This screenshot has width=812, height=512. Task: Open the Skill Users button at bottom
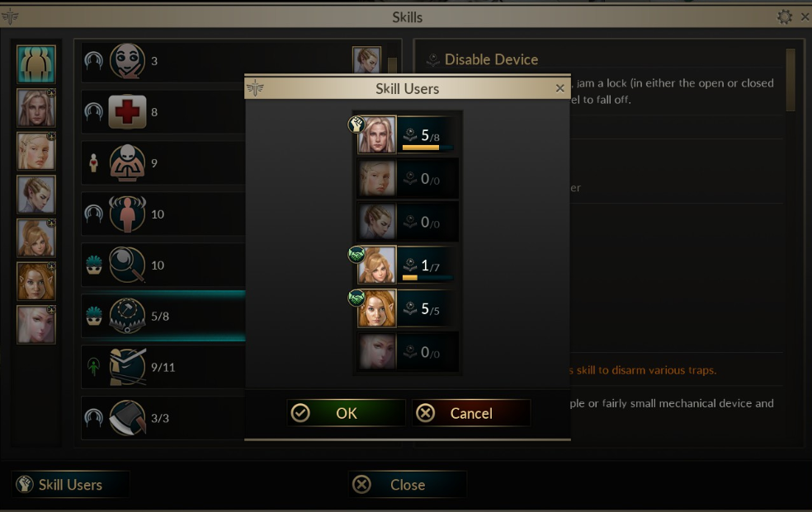pyautogui.click(x=70, y=485)
